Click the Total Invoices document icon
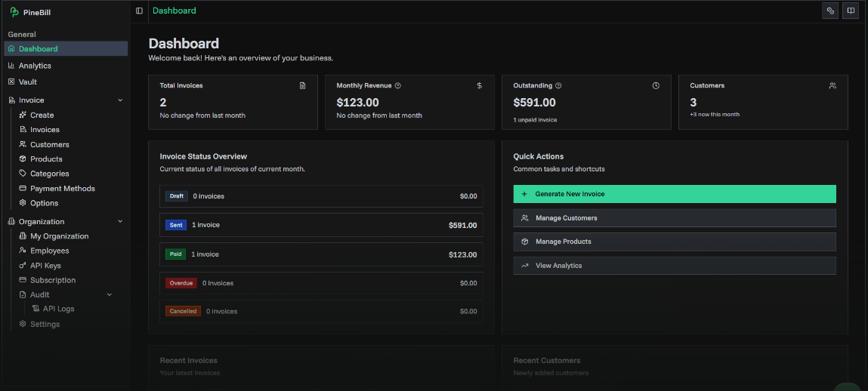Image resolution: width=868 pixels, height=391 pixels. [302, 86]
